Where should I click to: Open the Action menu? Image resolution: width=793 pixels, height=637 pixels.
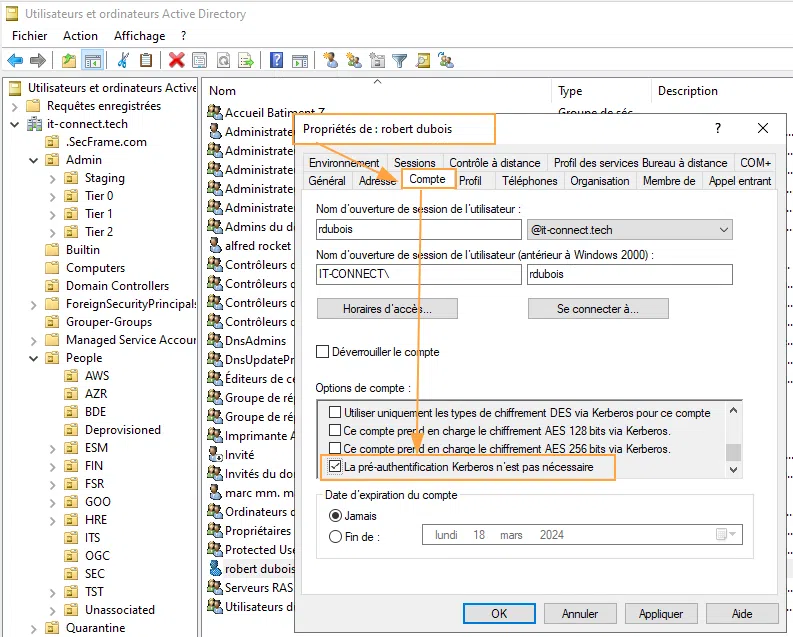[x=80, y=36]
